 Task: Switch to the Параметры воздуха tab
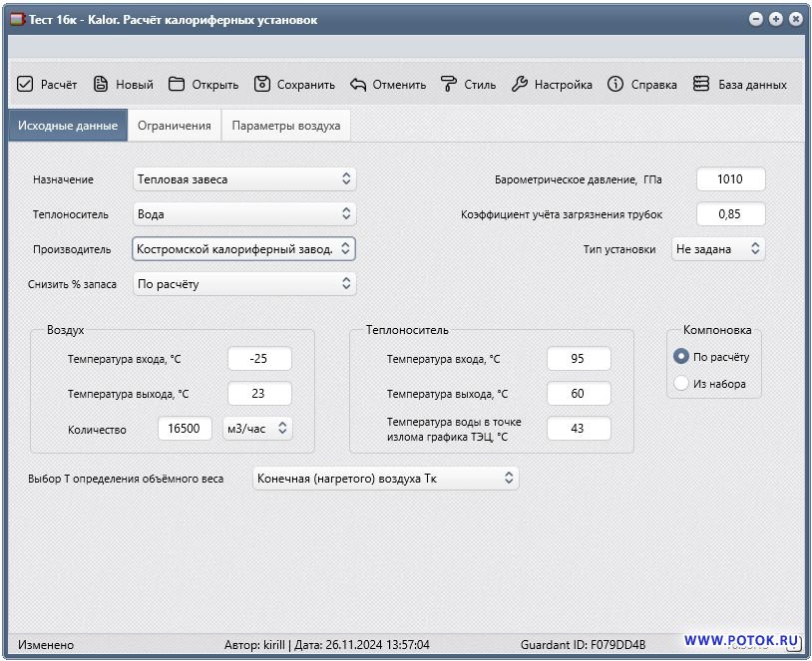(x=286, y=126)
